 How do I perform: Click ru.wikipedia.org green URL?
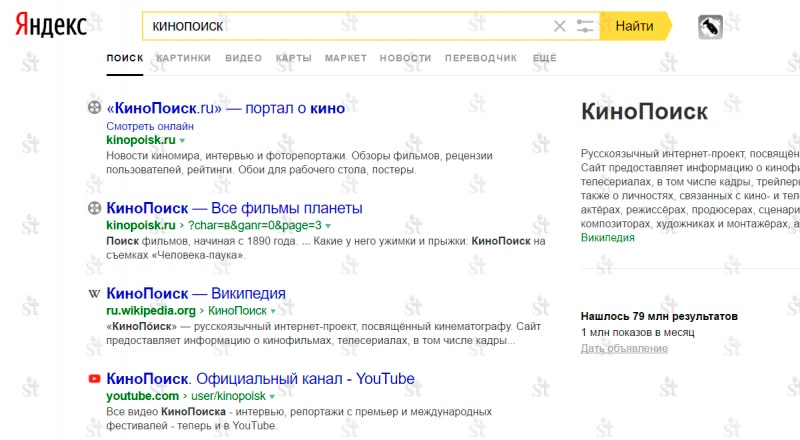(x=151, y=310)
